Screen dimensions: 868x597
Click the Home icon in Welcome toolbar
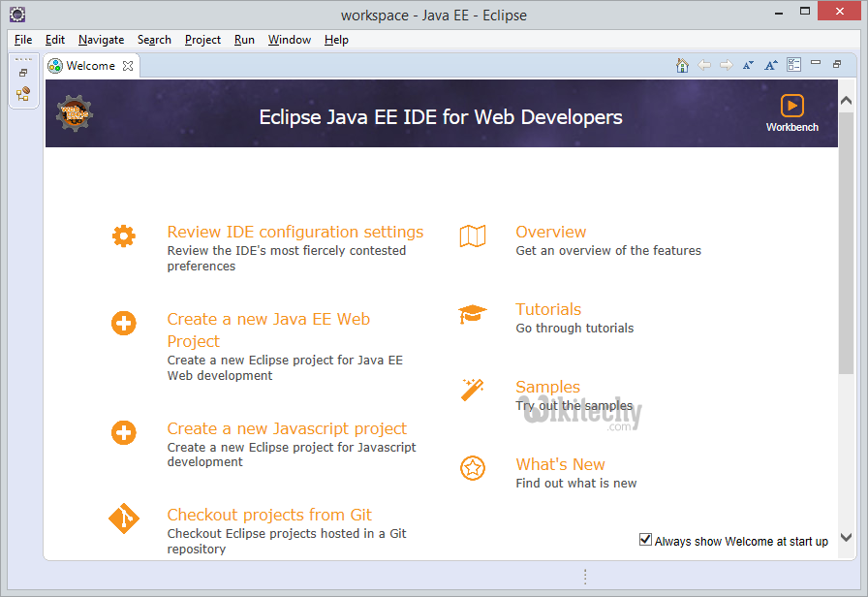point(682,65)
